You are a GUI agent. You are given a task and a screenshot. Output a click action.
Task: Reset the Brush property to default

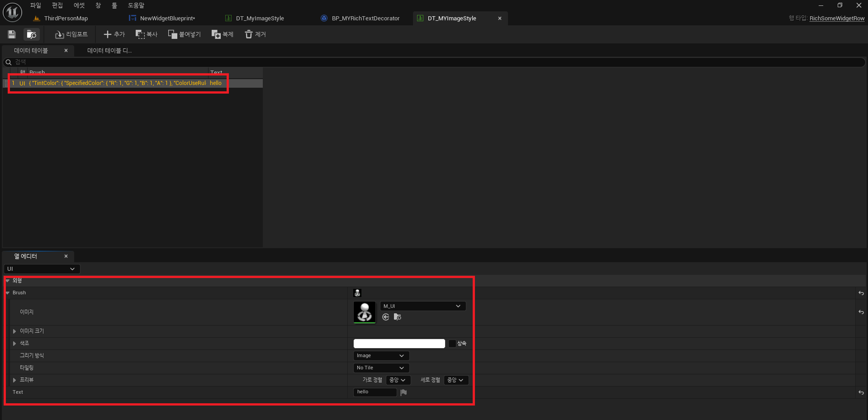(x=861, y=293)
